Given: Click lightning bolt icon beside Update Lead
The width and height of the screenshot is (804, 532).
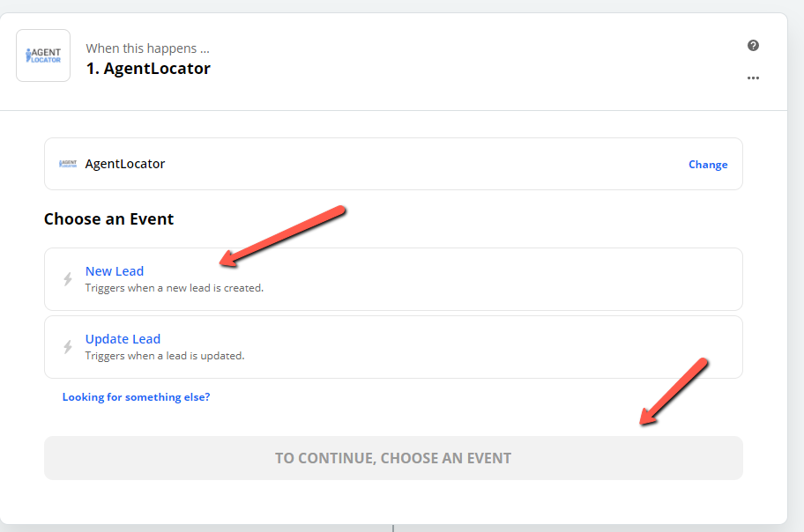Looking at the screenshot, I should pos(68,347).
